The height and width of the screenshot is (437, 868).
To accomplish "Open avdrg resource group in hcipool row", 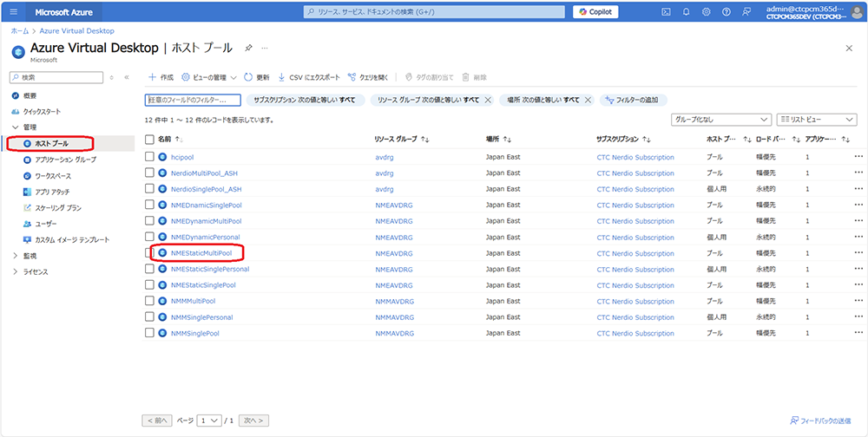I will 385,157.
